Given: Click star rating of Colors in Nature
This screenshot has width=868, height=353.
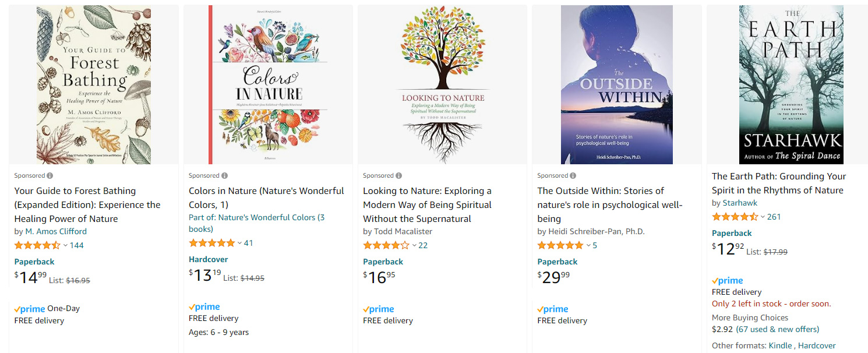Looking at the screenshot, I should click(211, 243).
